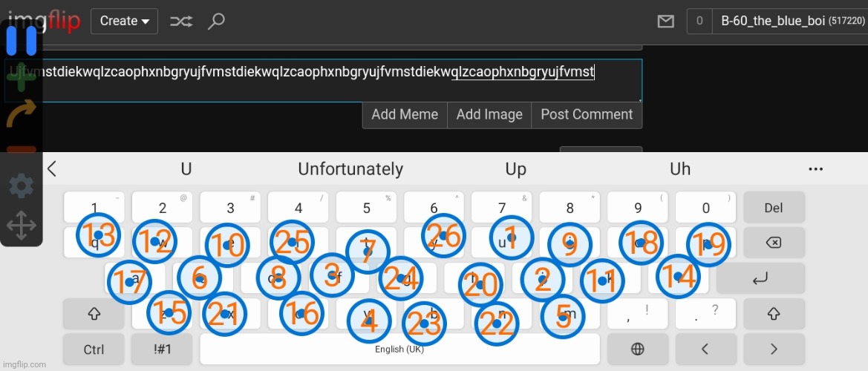Image resolution: width=868 pixels, height=371 pixels.
Task: Toggle the right Shift key
Action: [x=774, y=314]
